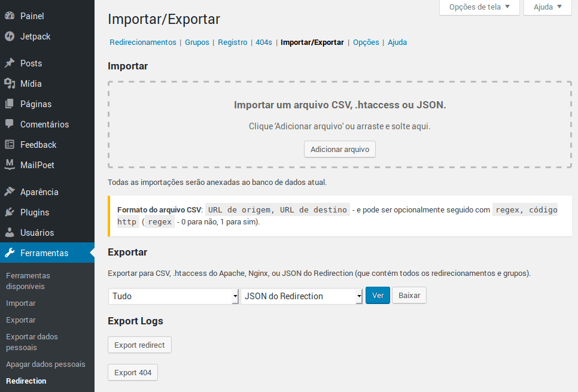The height and width of the screenshot is (392, 578).
Task: Click the Baixar download button
Action: click(409, 296)
